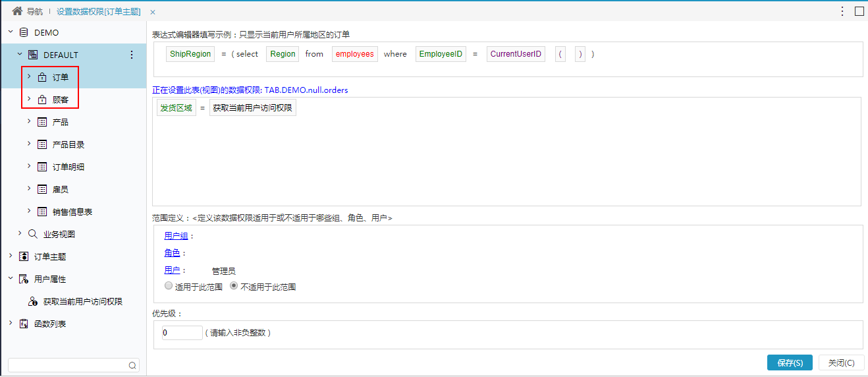The width and height of the screenshot is (868, 377).
Task: Click the table icon beside 订单明细
Action: [42, 167]
